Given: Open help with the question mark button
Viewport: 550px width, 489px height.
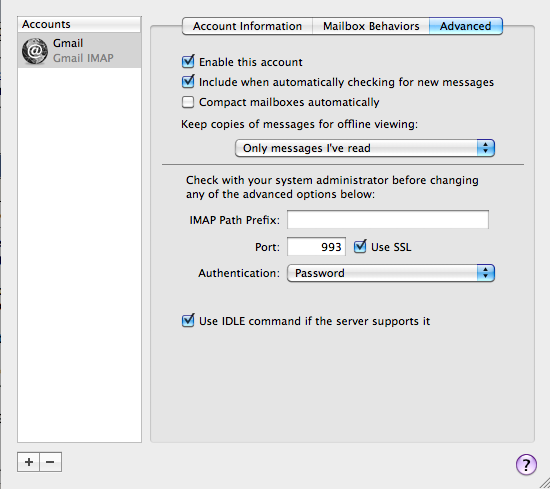Looking at the screenshot, I should coord(526,465).
